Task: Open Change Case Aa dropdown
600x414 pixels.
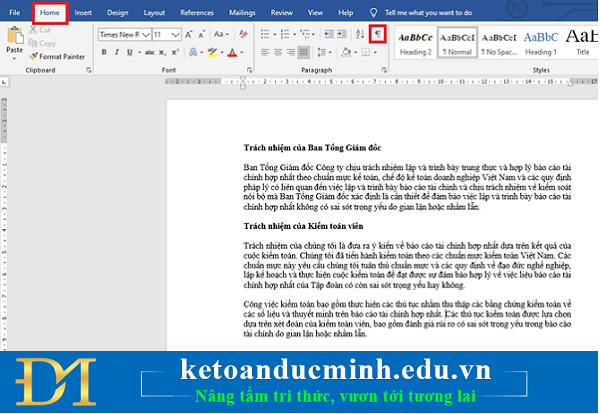Action: tap(221, 34)
